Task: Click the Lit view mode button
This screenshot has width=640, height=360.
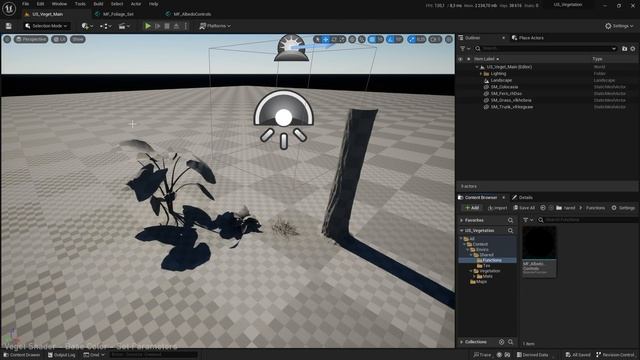Action: point(59,39)
